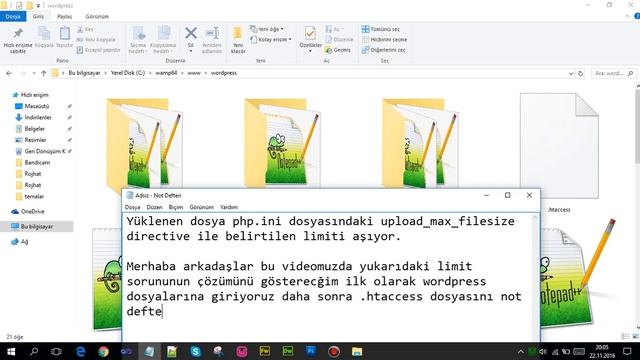Click www in the address path
The height and width of the screenshot is (360, 640).
coord(194,73)
